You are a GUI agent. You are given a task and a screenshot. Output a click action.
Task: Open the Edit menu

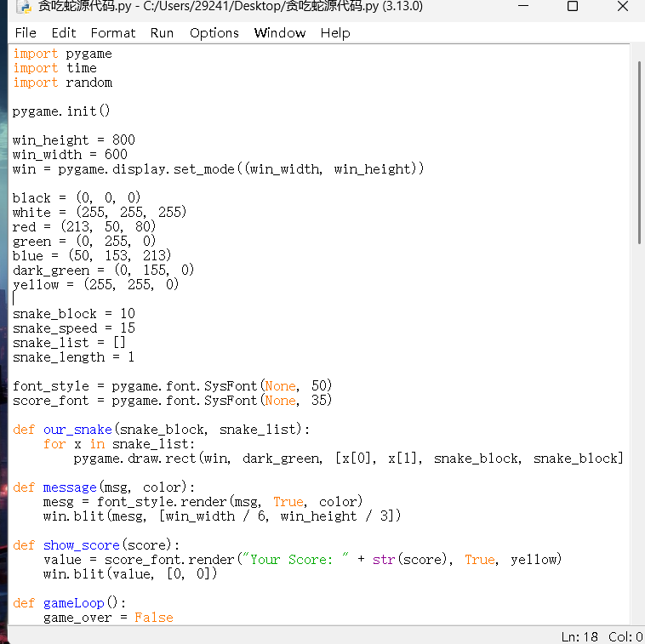[x=63, y=33]
